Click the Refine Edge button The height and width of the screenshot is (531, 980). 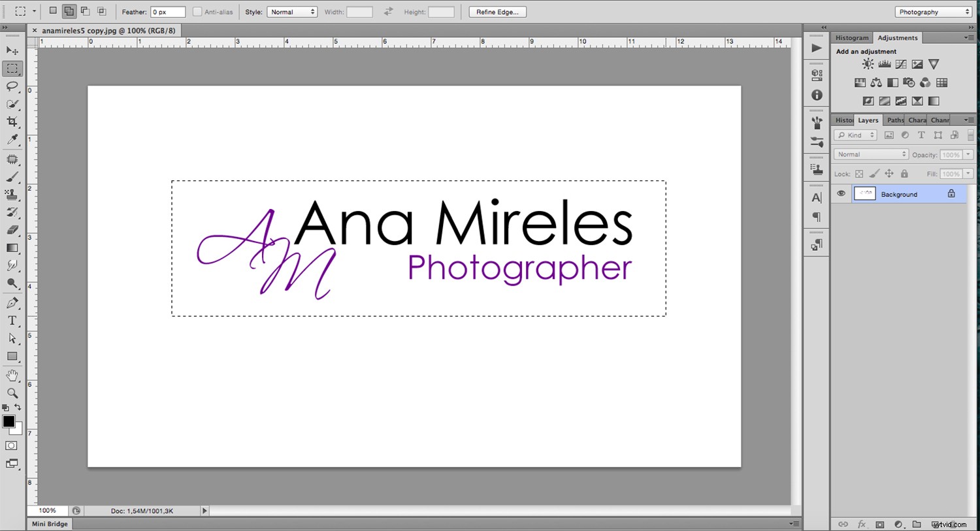tap(497, 11)
